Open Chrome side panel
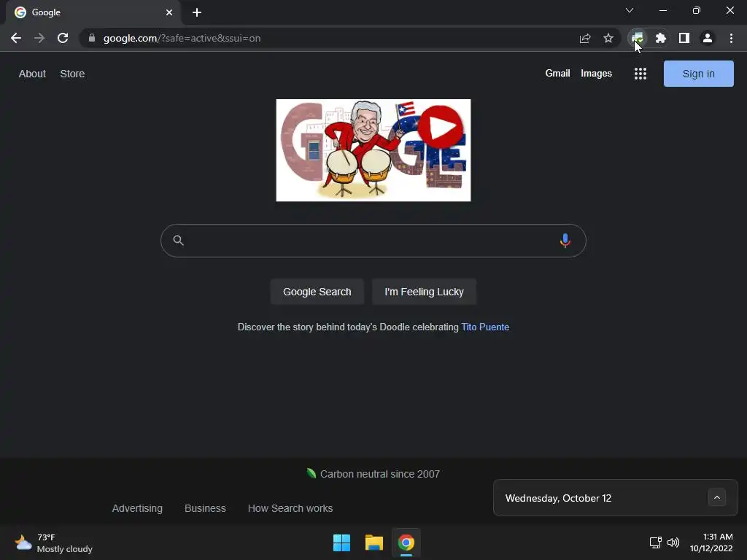747x560 pixels. pyautogui.click(x=684, y=38)
